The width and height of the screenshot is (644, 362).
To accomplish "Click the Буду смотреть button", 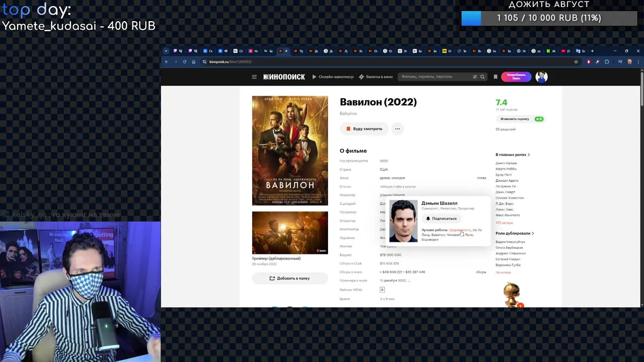I will (x=364, y=129).
